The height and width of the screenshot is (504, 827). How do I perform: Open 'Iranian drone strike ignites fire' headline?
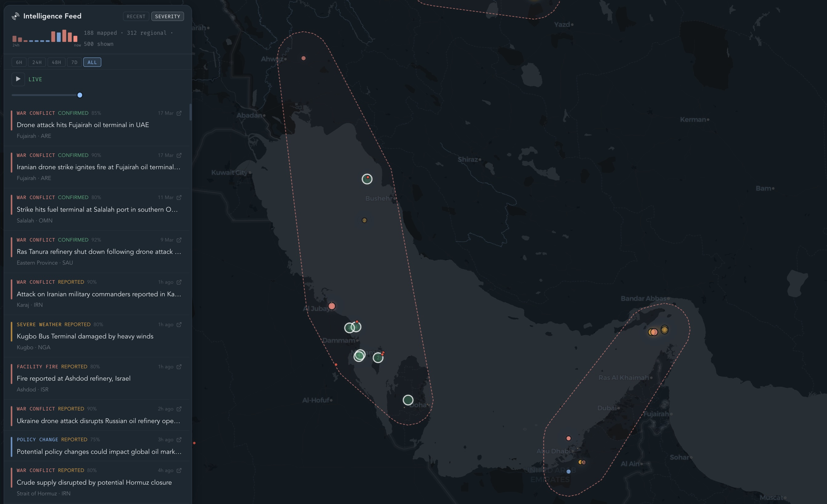(x=98, y=167)
